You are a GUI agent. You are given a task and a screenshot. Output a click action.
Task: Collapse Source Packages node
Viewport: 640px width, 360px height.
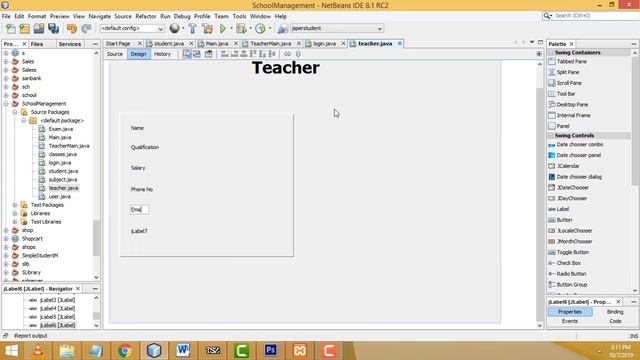tap(15, 112)
